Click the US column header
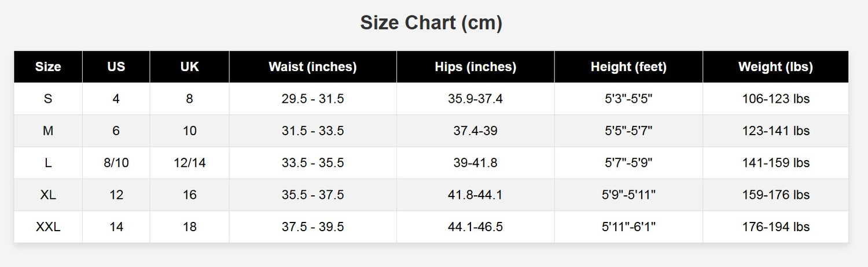The width and height of the screenshot is (868, 267). click(x=116, y=67)
